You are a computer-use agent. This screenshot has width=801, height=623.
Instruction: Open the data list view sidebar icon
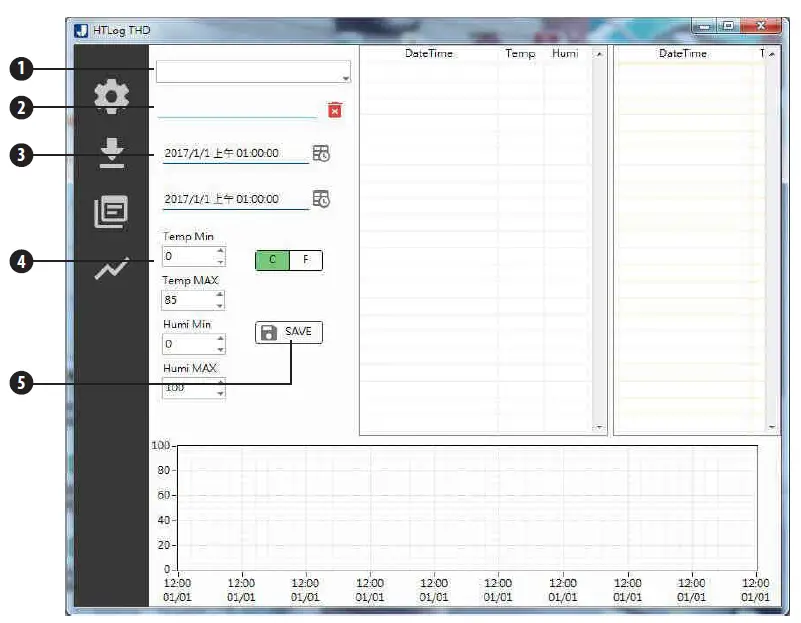(110, 211)
